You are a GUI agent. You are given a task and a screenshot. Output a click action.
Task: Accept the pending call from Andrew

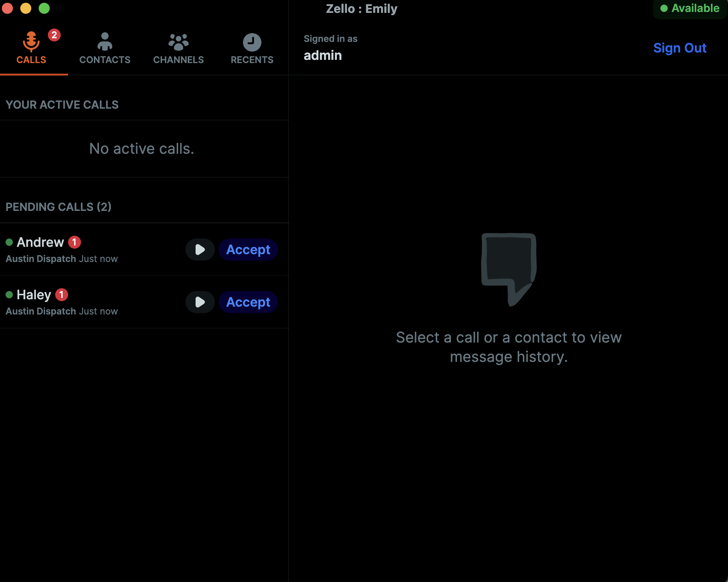point(248,250)
